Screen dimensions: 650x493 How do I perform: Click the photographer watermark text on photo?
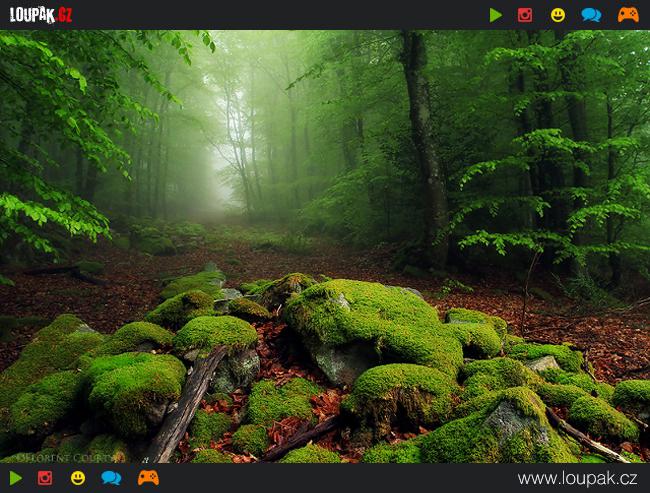click(62, 456)
